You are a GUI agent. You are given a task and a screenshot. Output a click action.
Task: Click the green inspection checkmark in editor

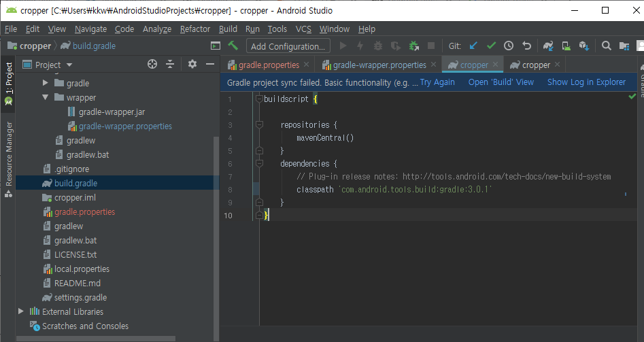click(632, 97)
